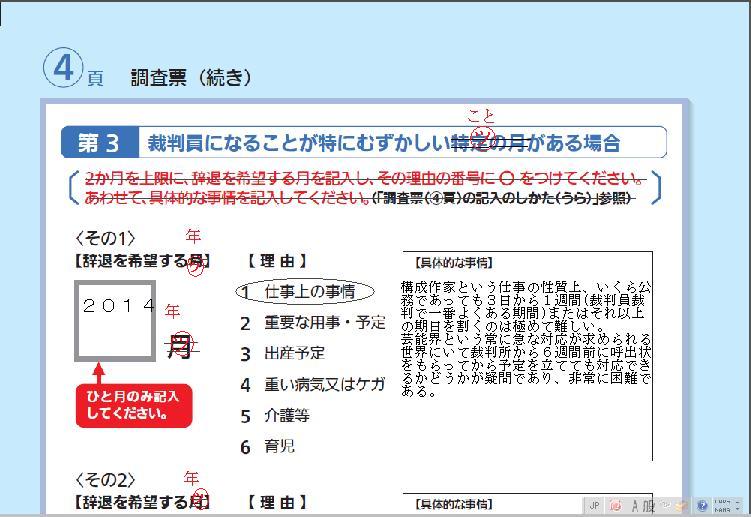The image size is (751, 517).
Task: Click the 〈その2〉 label
Action: click(x=105, y=480)
